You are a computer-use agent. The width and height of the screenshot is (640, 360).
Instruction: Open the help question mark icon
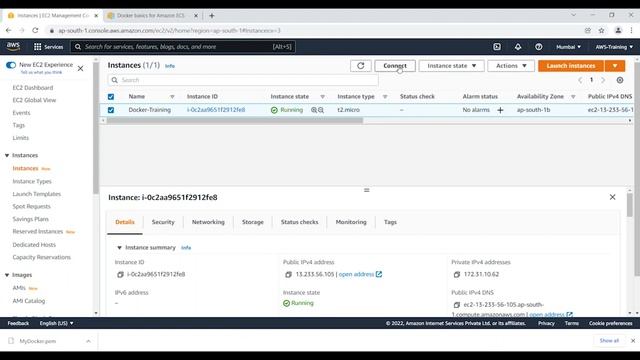(538, 47)
